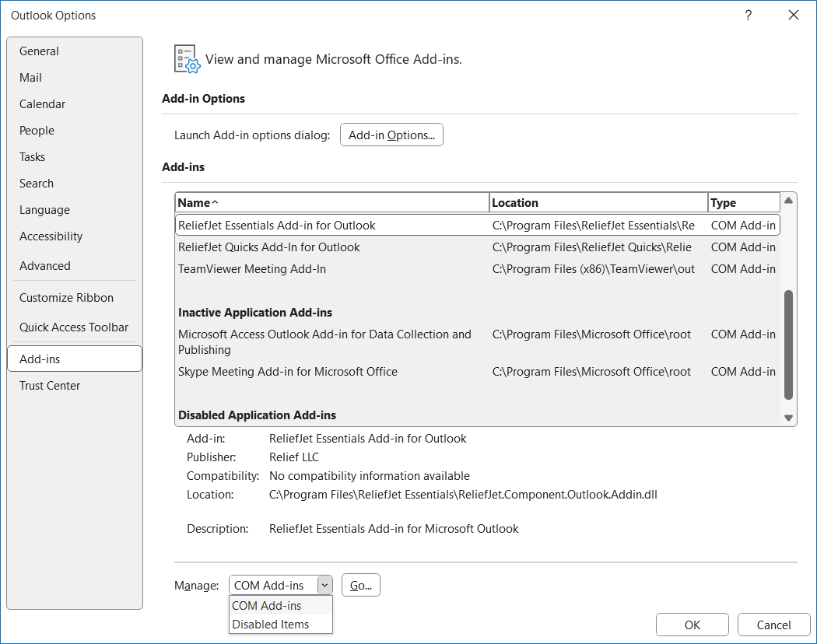The image size is (817, 644).
Task: Sort add-ins by Name column
Action: pos(332,203)
